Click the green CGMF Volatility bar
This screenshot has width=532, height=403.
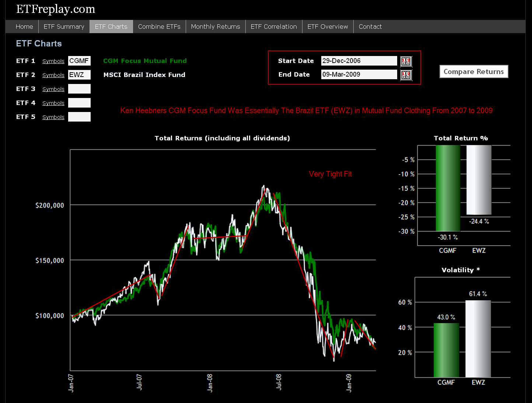coord(446,350)
